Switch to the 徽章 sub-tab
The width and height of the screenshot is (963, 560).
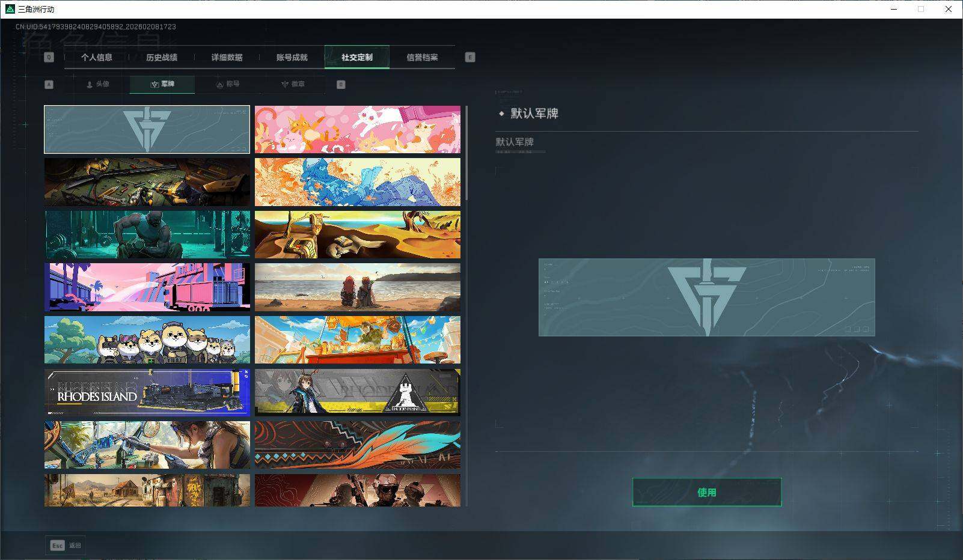(292, 84)
